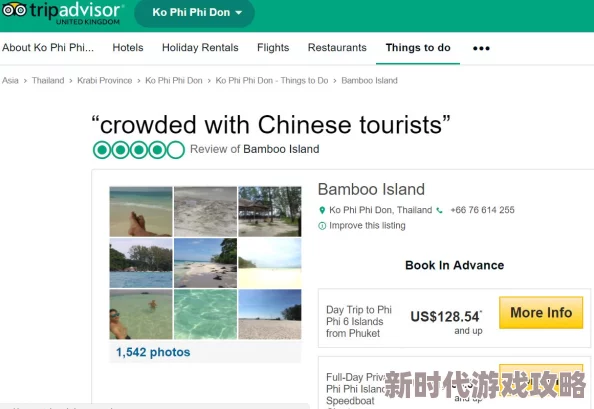Open the Ko Phi Phi Don location dropdown
Viewport: 594px width, 409px height.
coord(194,12)
